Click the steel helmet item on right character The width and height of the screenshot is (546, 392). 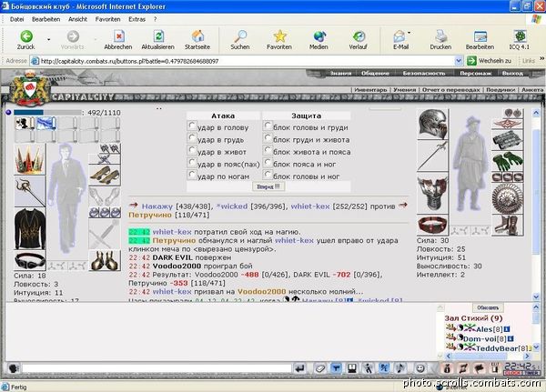click(x=433, y=125)
